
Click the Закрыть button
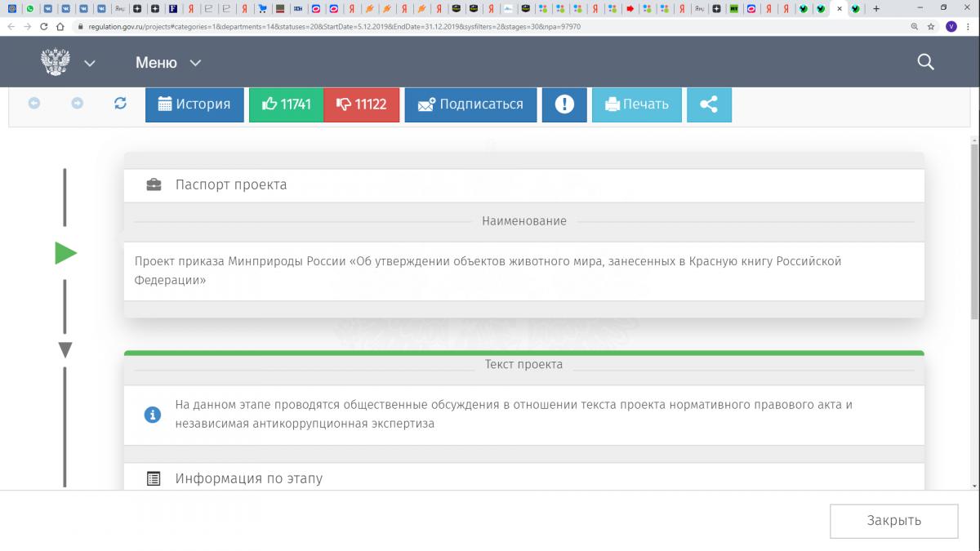pyautogui.click(x=893, y=521)
